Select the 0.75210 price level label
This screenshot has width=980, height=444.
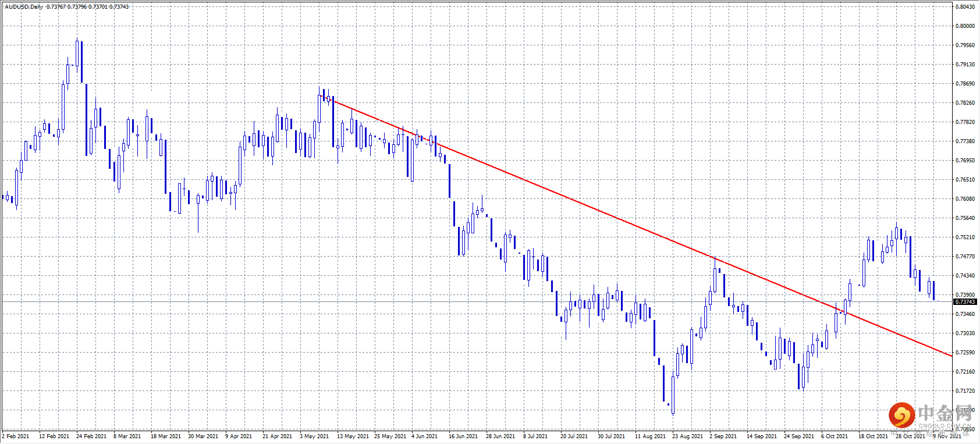point(965,237)
